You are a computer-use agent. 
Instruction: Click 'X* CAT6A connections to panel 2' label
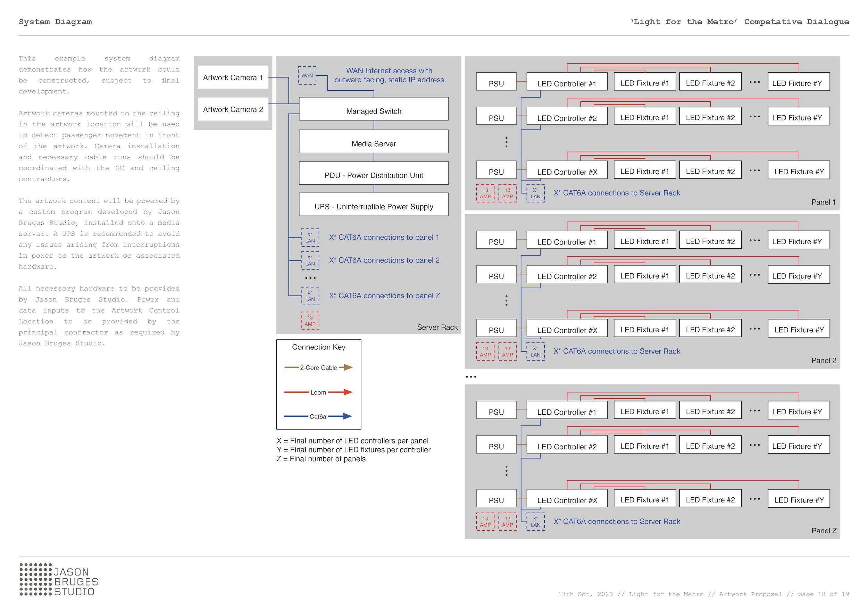coord(384,260)
